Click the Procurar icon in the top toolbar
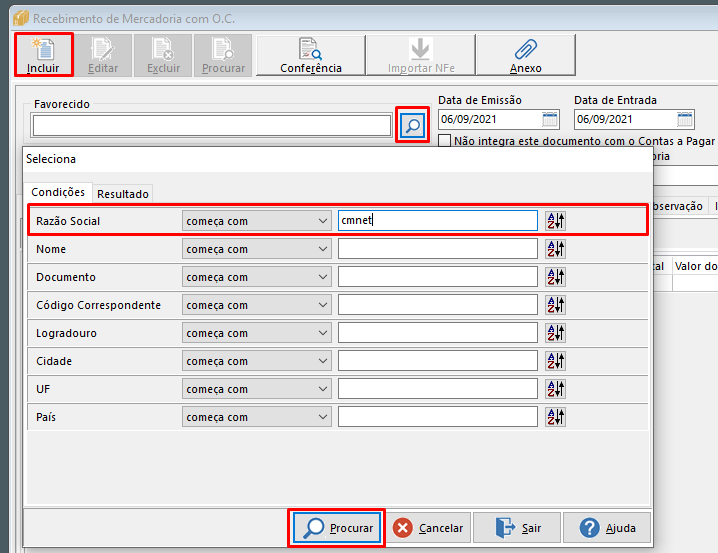Image resolution: width=718 pixels, height=553 pixels. [223, 55]
